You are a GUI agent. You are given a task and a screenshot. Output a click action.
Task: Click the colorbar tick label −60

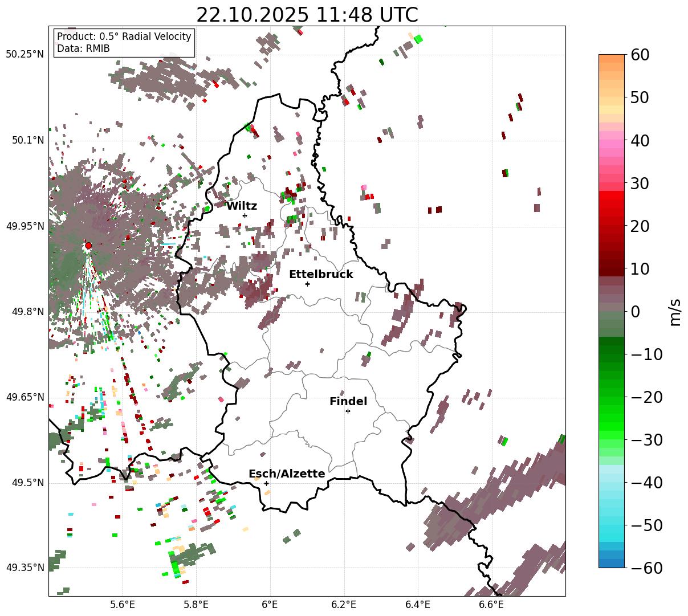[x=646, y=568]
